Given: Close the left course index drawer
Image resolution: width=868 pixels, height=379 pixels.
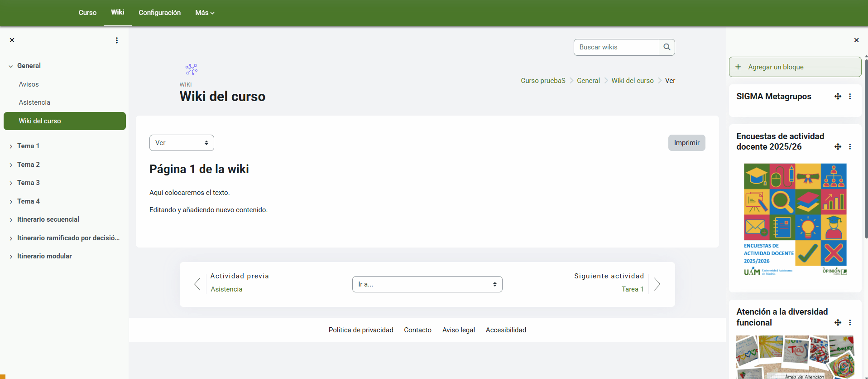Looking at the screenshot, I should coord(12,40).
